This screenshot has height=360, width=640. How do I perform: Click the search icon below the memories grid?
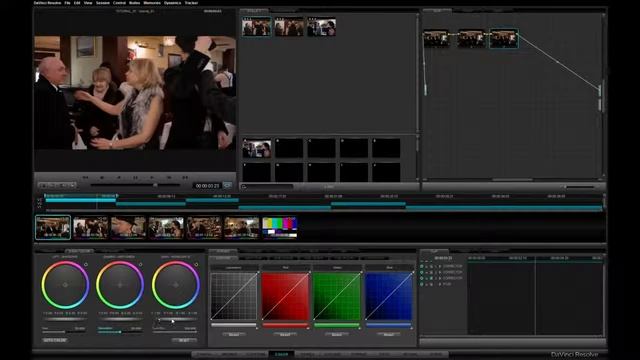244,187
